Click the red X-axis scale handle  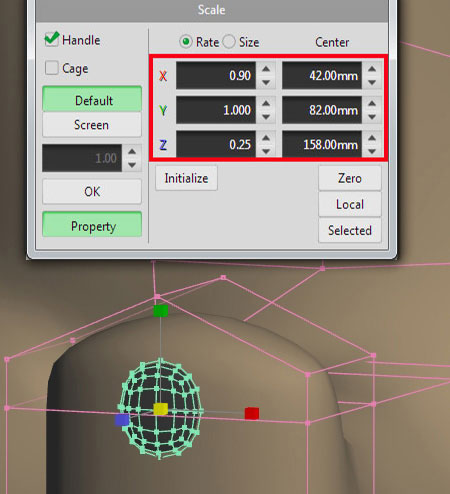point(252,413)
